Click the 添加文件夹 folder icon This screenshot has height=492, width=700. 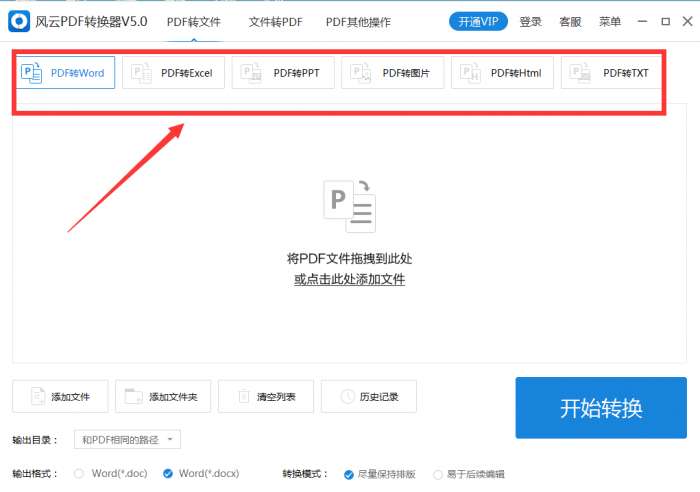click(x=133, y=396)
